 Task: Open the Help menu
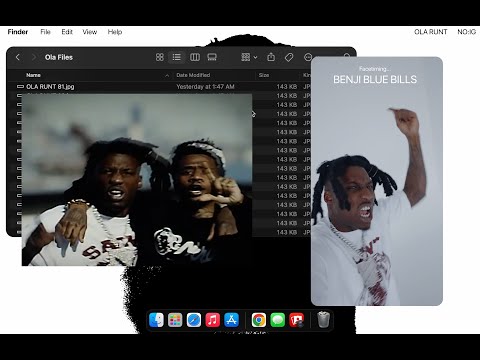coord(115,32)
